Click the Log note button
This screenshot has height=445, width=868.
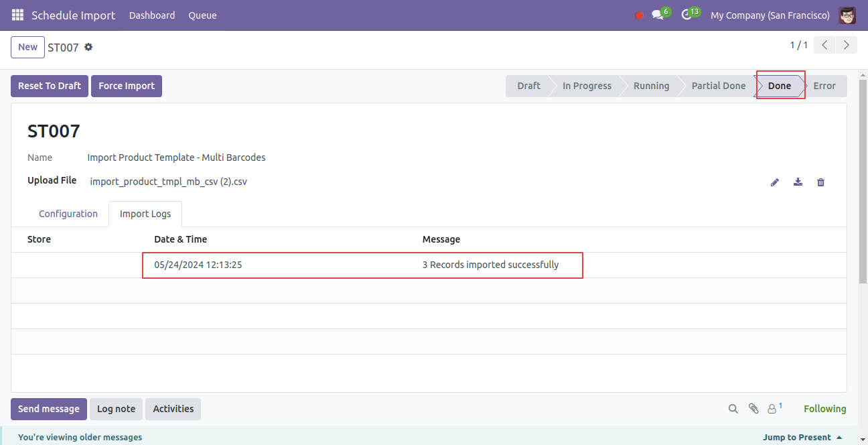point(116,409)
